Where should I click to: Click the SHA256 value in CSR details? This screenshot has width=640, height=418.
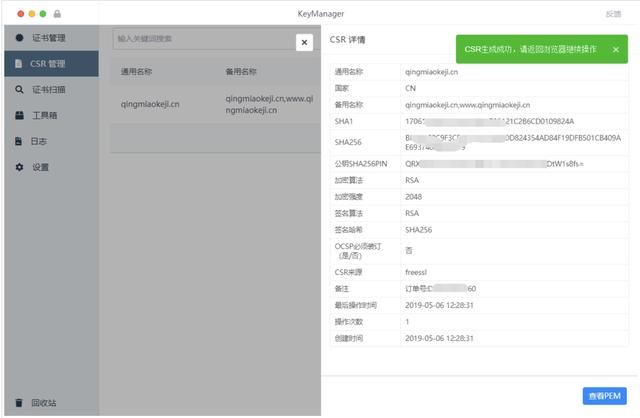(512, 141)
